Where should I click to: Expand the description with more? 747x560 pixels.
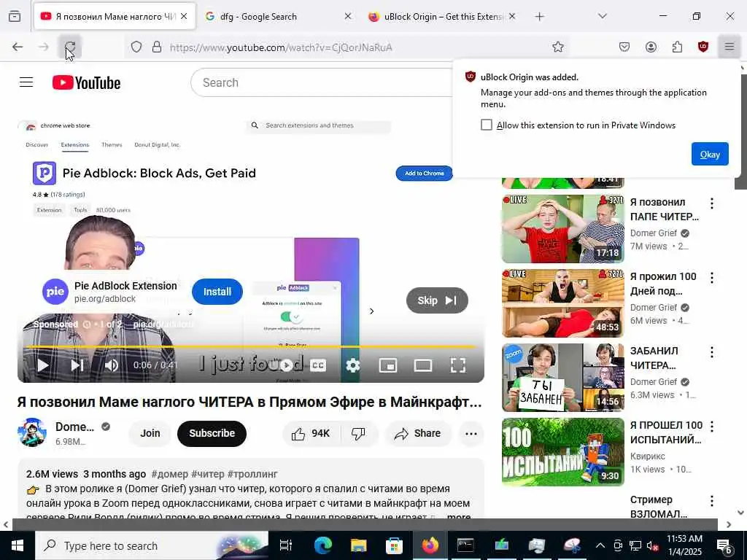pos(459,517)
